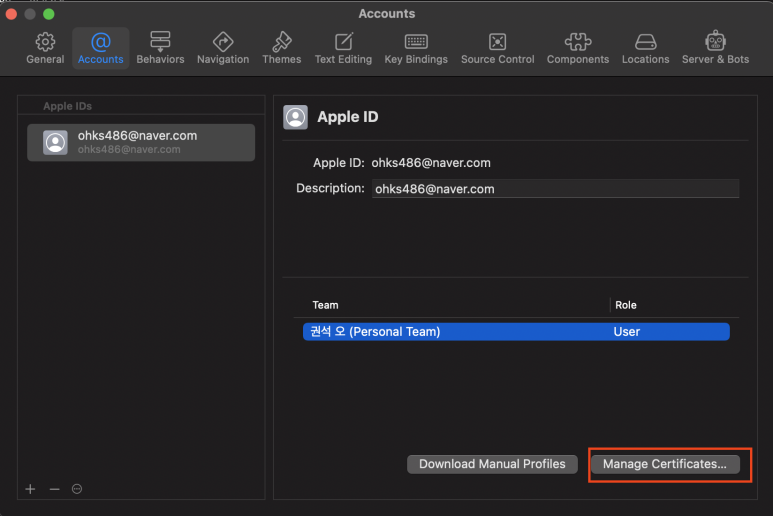This screenshot has width=773, height=516.
Task: Add a new Apple ID with plus icon
Action: 31,489
